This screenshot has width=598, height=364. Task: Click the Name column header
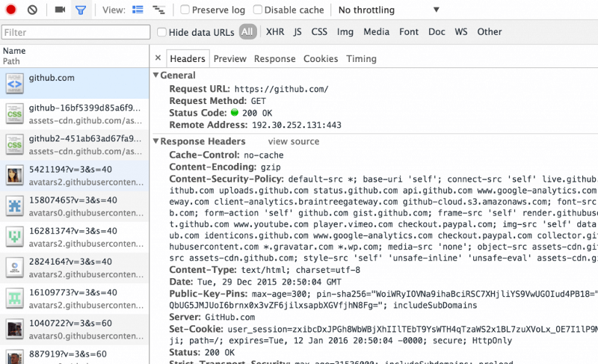[x=14, y=51]
